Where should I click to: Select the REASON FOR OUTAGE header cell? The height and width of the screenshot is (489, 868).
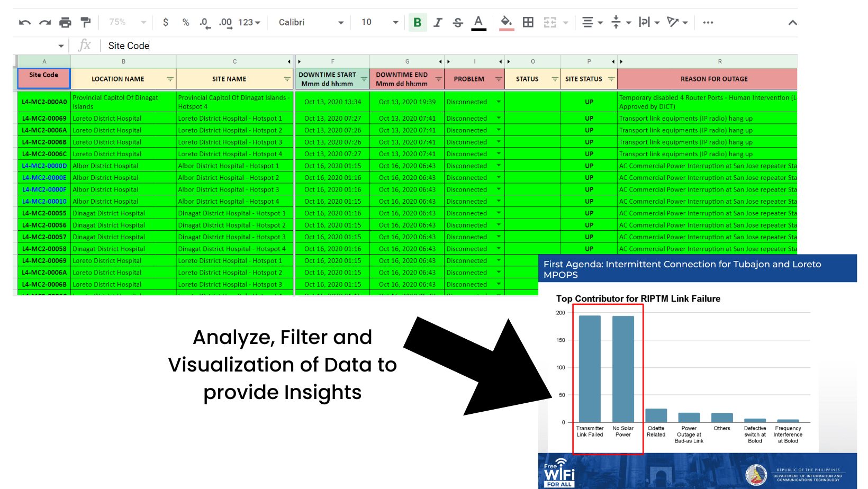pos(708,79)
